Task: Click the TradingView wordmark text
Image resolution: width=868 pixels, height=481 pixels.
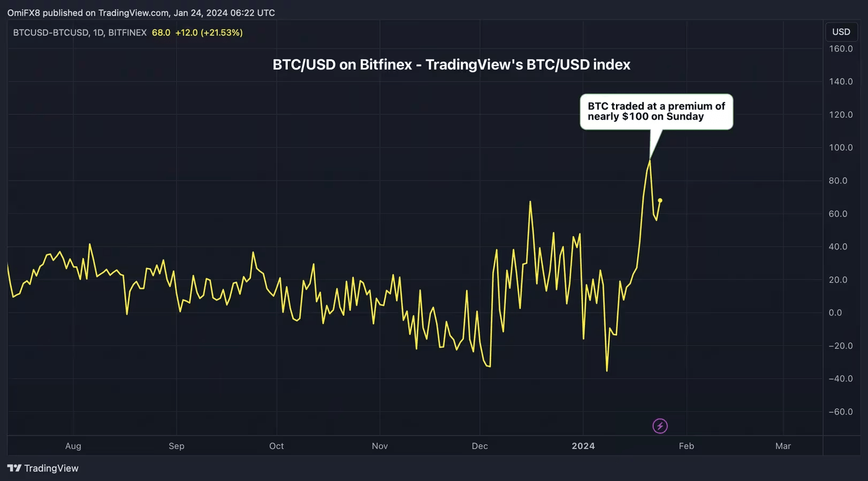Action: [x=51, y=468]
